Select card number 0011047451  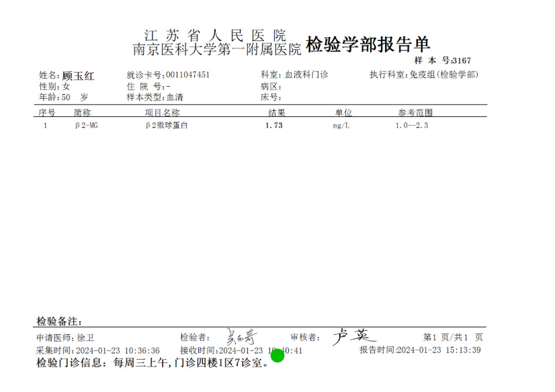click(187, 75)
